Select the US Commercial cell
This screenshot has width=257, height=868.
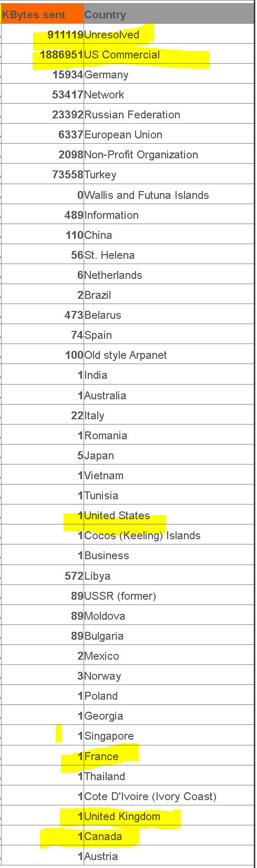(169, 55)
